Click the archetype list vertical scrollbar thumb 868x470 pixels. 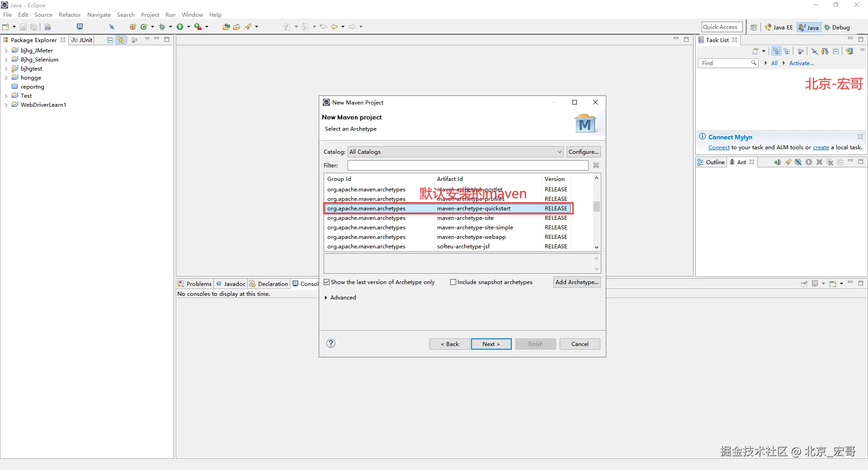click(x=596, y=206)
